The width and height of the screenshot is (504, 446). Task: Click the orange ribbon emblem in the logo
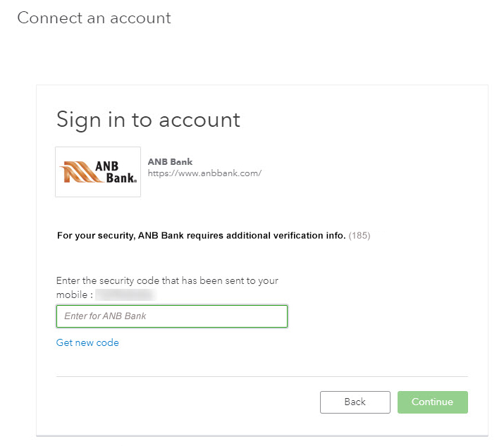(77, 173)
